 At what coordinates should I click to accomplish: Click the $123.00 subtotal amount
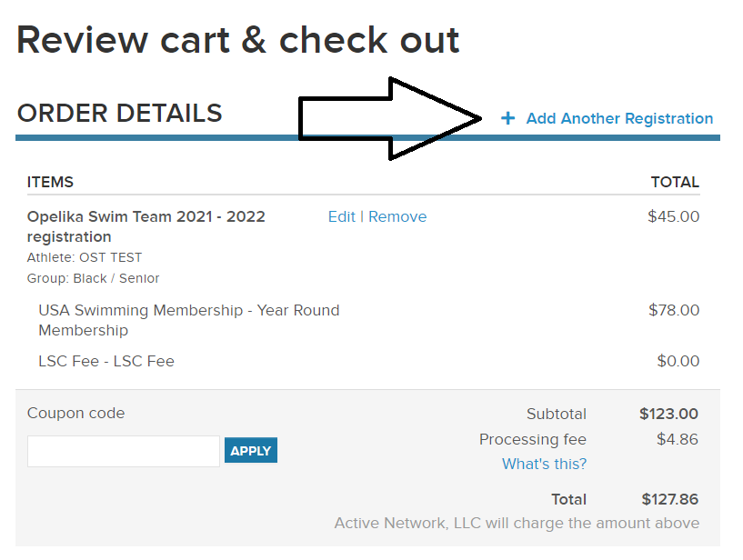668,414
